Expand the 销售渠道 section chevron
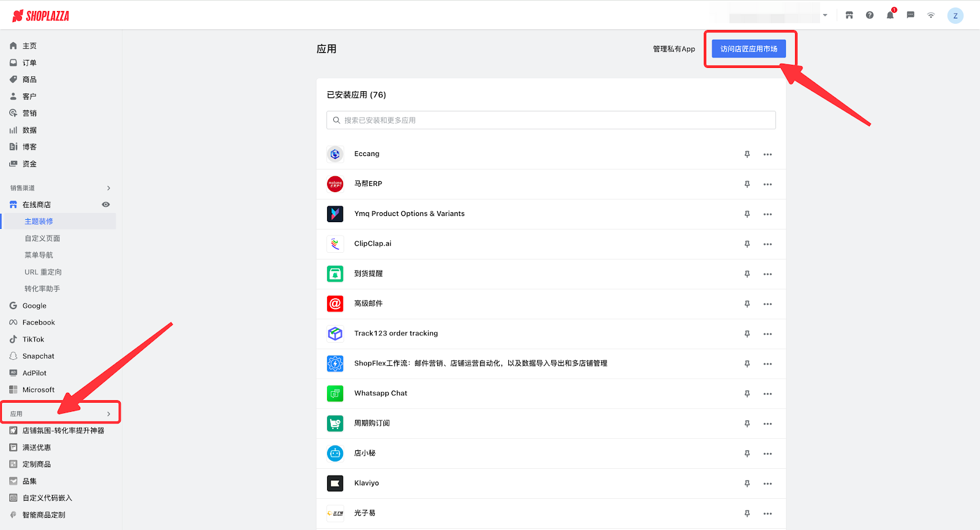The image size is (980, 530). (x=108, y=188)
